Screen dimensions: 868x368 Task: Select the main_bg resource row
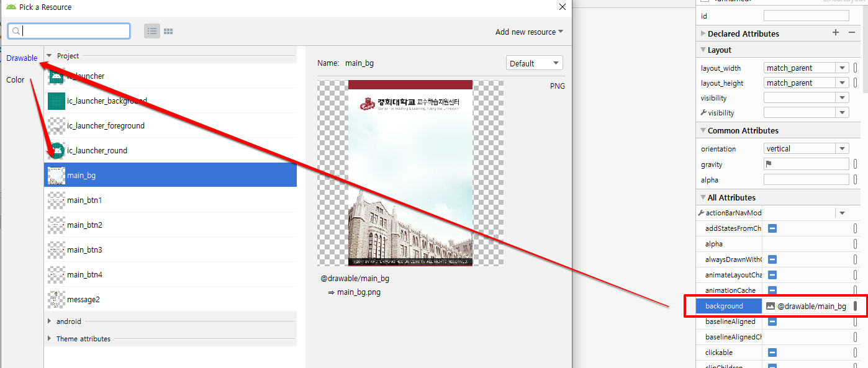pos(170,175)
